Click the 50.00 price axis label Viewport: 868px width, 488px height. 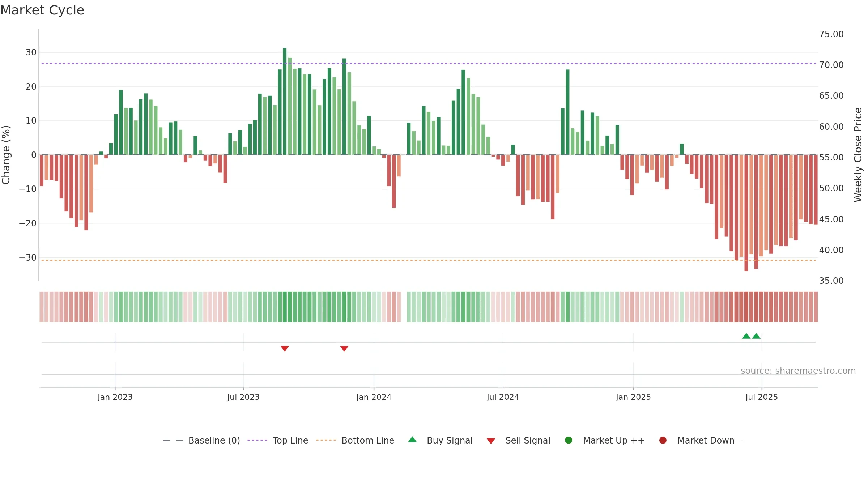831,188
